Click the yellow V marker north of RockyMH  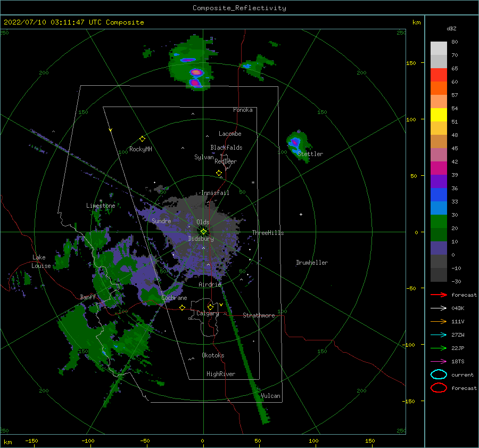tap(110, 130)
